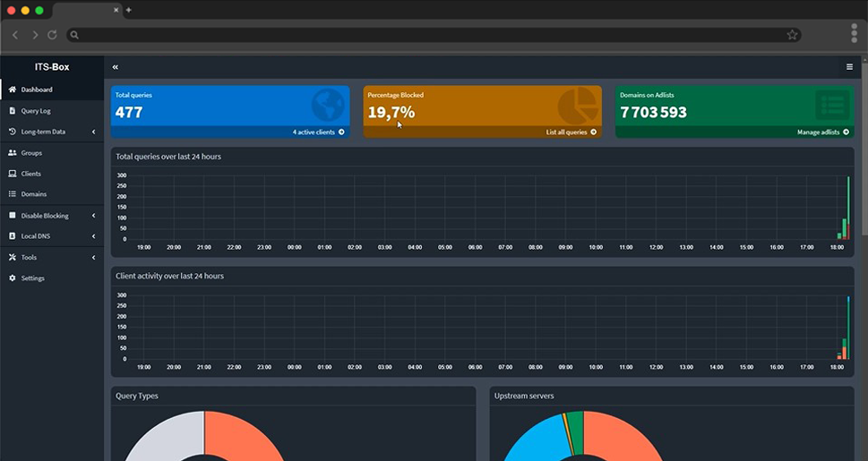Open the hamburger menu at top right
The width and height of the screenshot is (868, 461).
coord(850,67)
